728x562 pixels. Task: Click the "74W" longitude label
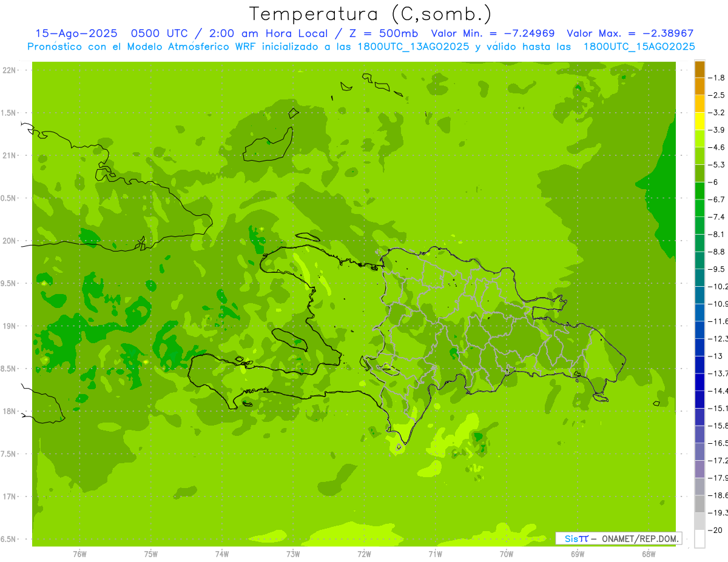[222, 554]
